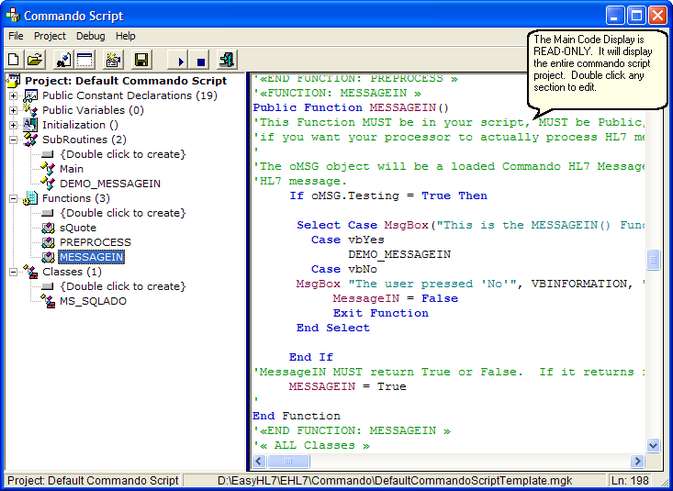Click the 'Ln: 198' status indicator
This screenshot has height=491, width=673.
tap(629, 480)
